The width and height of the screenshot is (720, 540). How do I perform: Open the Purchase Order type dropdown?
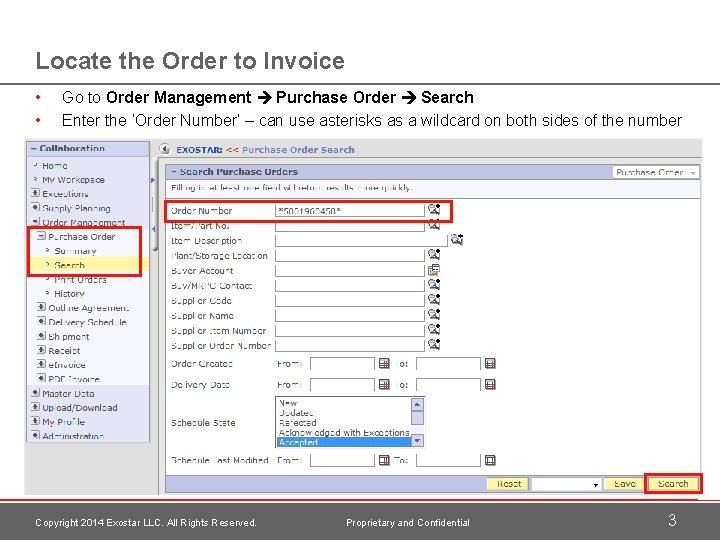(x=656, y=172)
